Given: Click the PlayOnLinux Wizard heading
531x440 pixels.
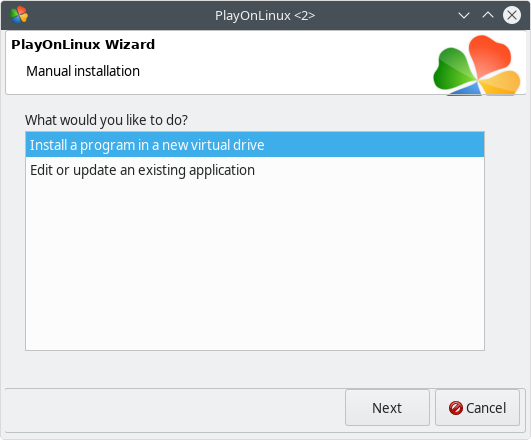Looking at the screenshot, I should [83, 44].
